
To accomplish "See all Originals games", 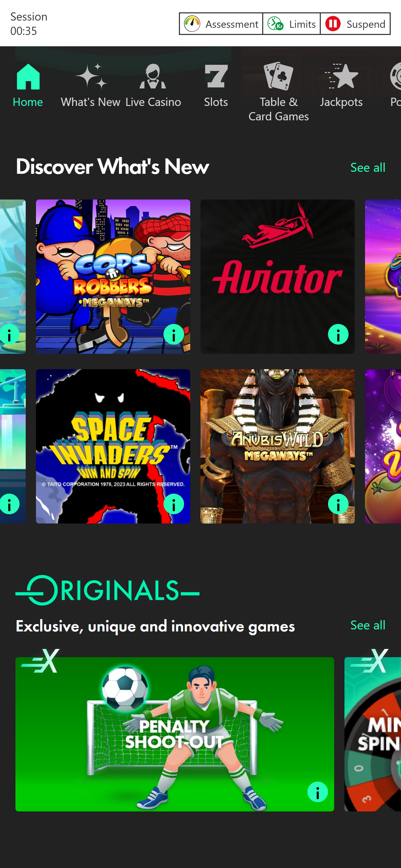I will 368,625.
